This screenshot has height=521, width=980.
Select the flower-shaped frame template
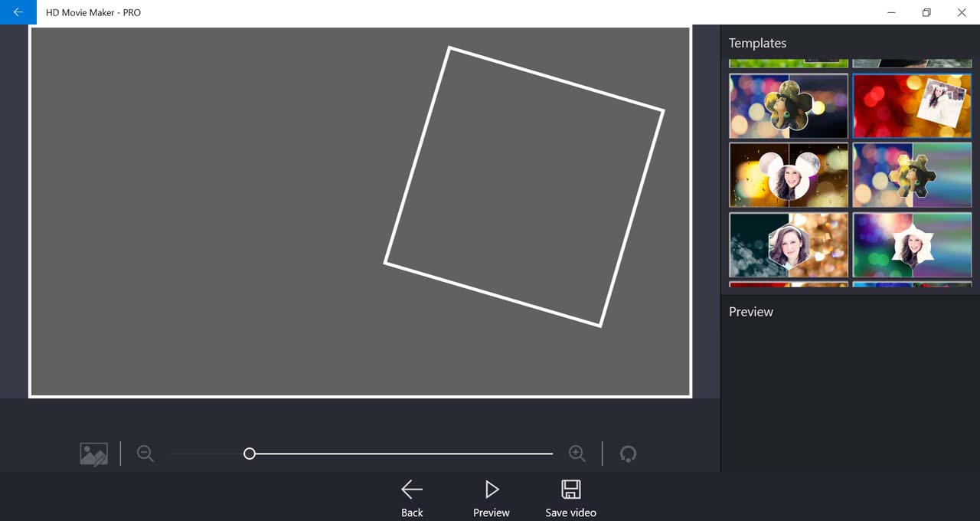tap(789, 106)
